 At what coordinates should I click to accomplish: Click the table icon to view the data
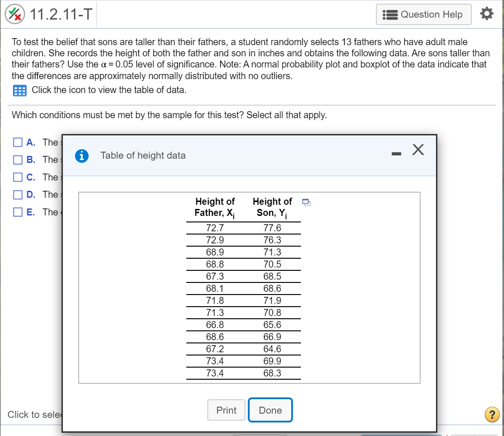[x=19, y=90]
